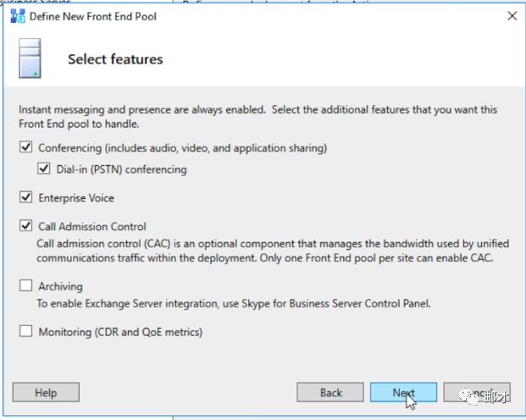Close the Define New Front End Pool dialog
The width and height of the screenshot is (526, 420).
[x=511, y=16]
